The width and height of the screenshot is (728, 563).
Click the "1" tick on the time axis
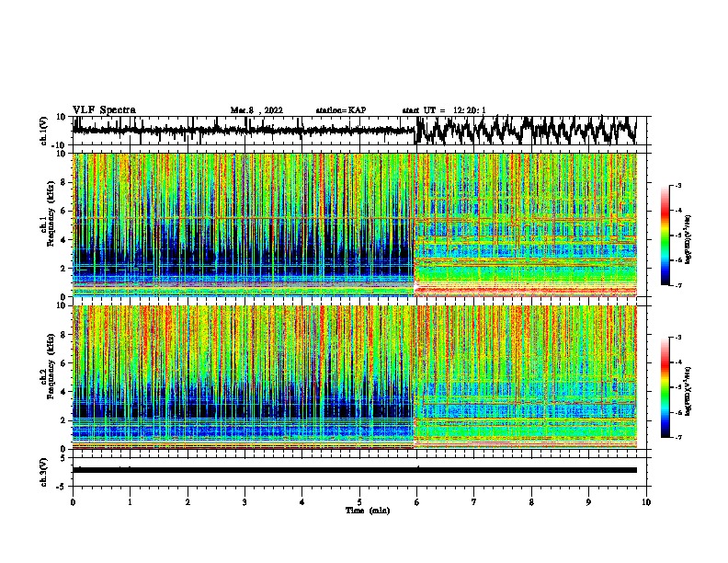click(130, 502)
